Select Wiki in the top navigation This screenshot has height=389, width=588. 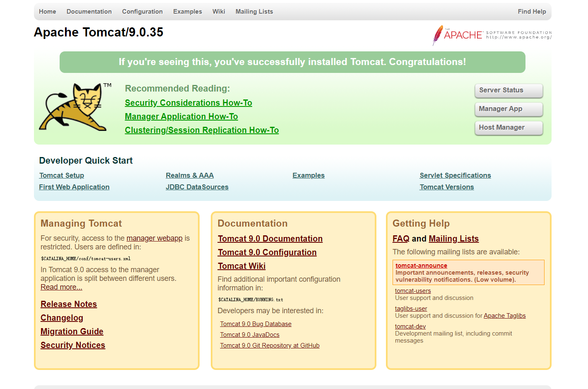[x=219, y=12]
